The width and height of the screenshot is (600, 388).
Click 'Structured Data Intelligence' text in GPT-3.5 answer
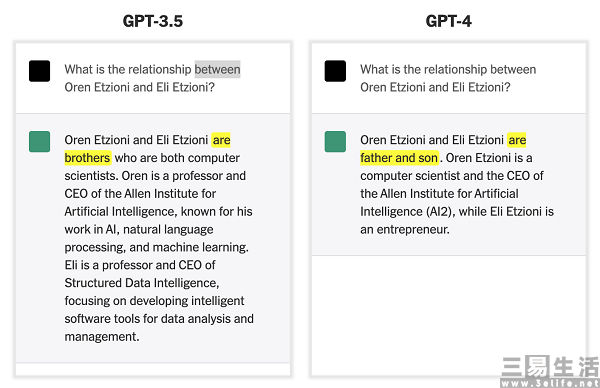coord(141,283)
